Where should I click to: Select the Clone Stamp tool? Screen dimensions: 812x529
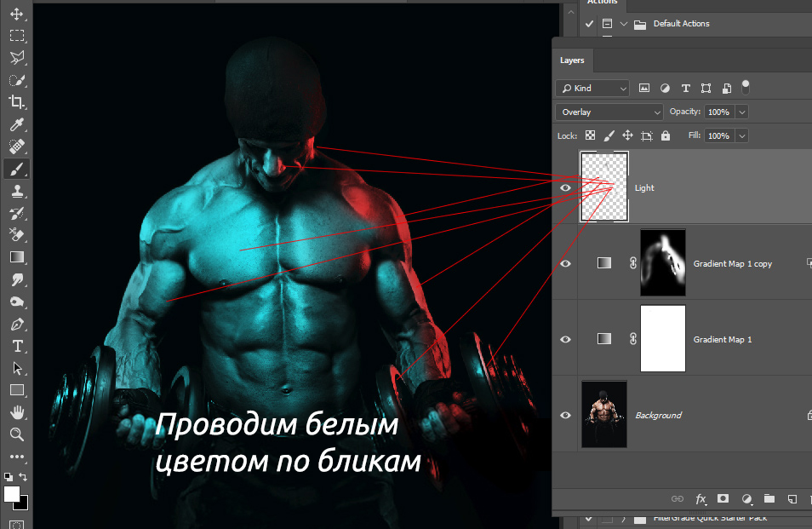(x=16, y=191)
